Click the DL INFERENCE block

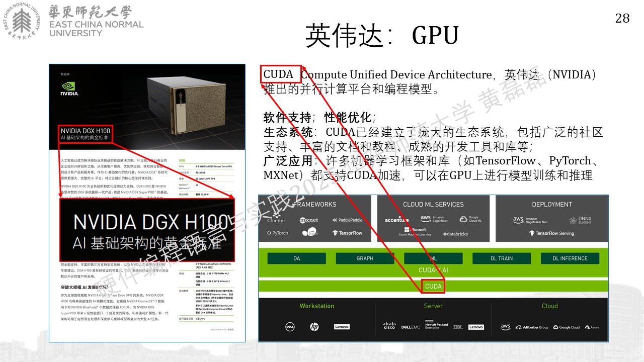pos(570,258)
